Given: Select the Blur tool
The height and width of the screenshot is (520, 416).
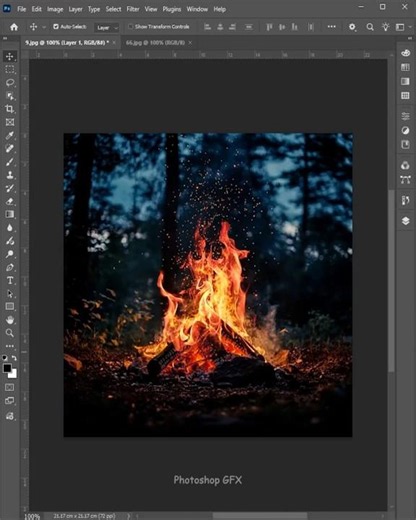Looking at the screenshot, I should pos(10,228).
